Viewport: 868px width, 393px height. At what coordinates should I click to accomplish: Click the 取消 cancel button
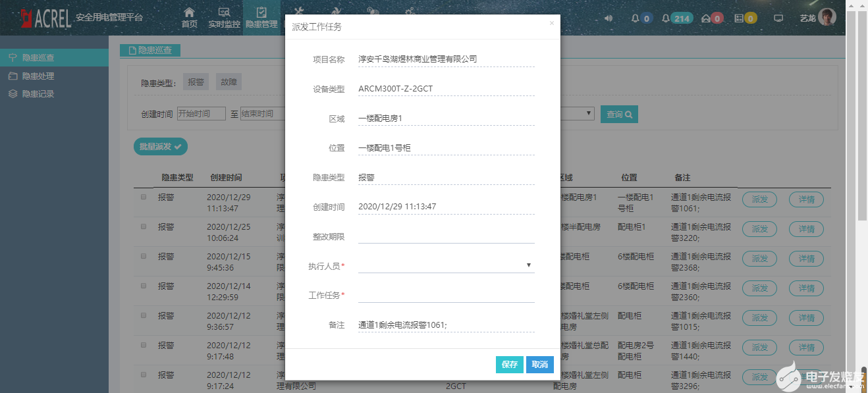540,365
